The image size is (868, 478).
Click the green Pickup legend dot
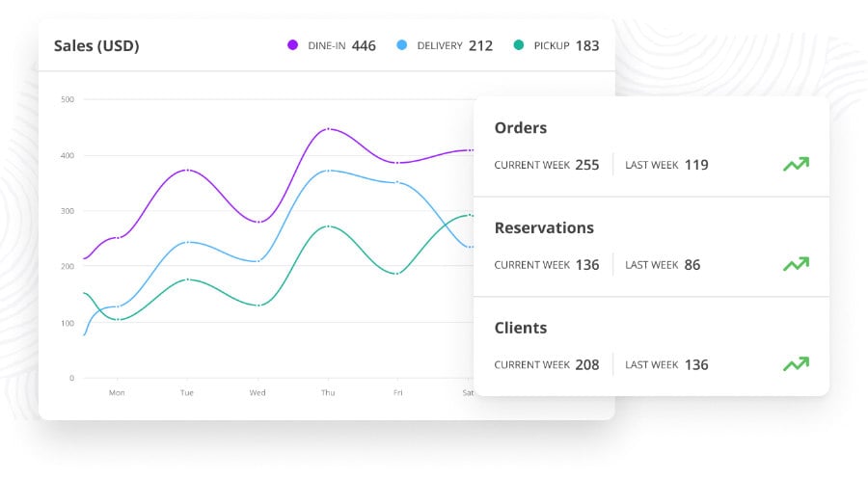click(x=519, y=44)
